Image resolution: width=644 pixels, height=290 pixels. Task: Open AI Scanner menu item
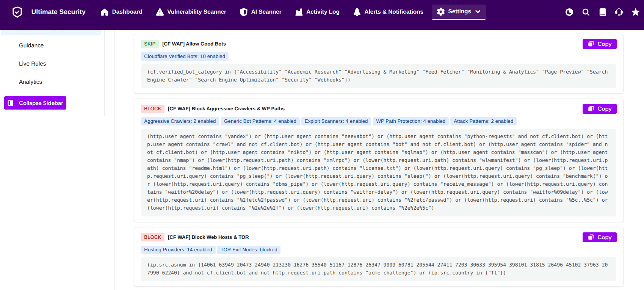coord(261,12)
